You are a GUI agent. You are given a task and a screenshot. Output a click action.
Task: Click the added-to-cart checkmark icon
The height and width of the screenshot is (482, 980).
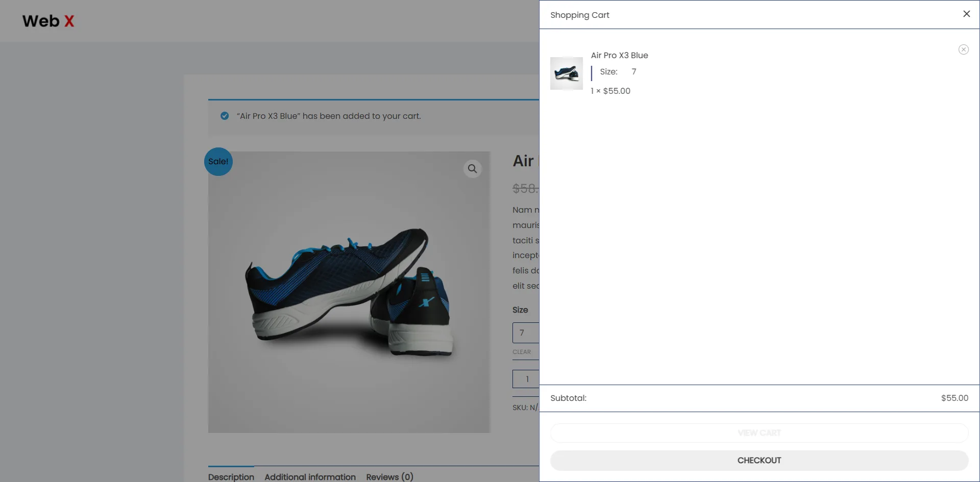[x=225, y=116]
